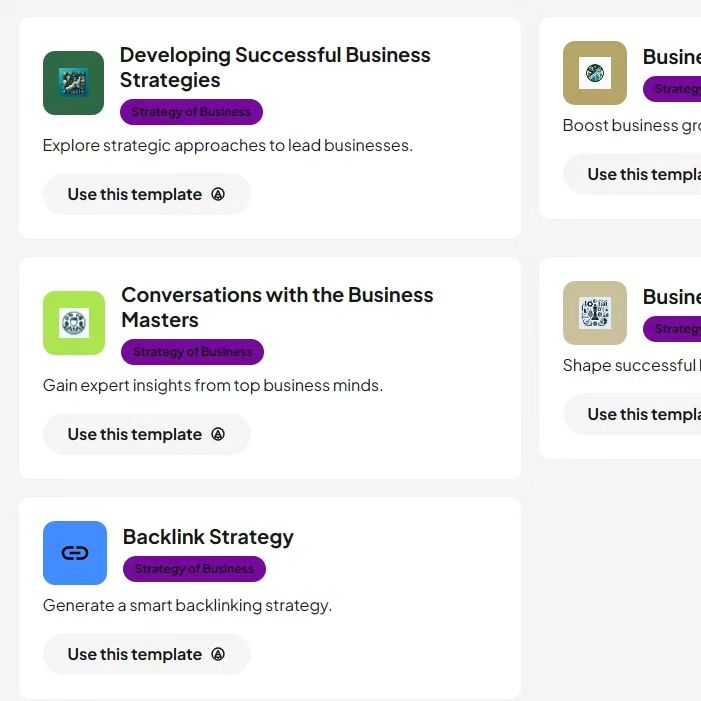The height and width of the screenshot is (701, 701).
Task: Click the circle icon in Business Masters' template button
Action: click(218, 435)
